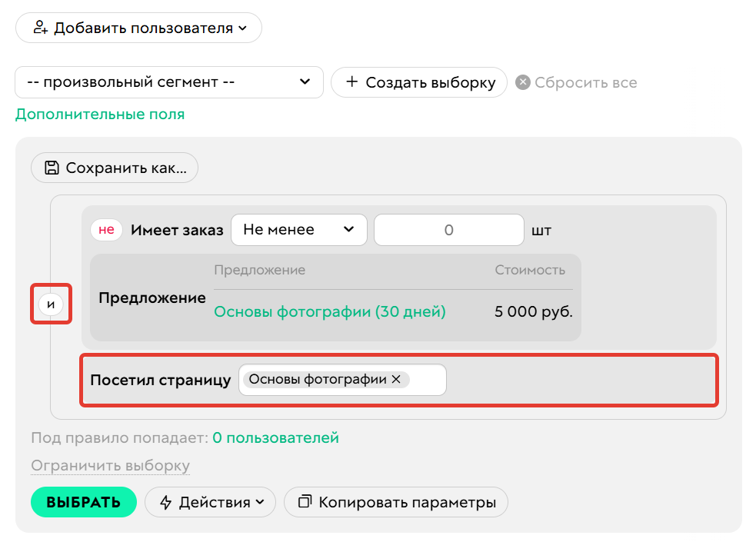Click the add-user icon on «Добавить пользователя»
This screenshot has width=756, height=542.
point(42,28)
